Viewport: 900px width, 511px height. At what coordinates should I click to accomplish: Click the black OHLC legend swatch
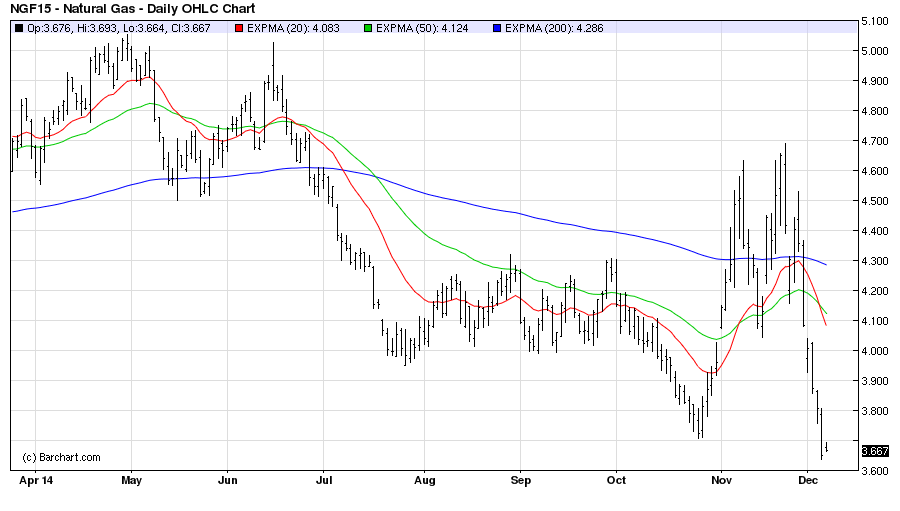click(19, 28)
